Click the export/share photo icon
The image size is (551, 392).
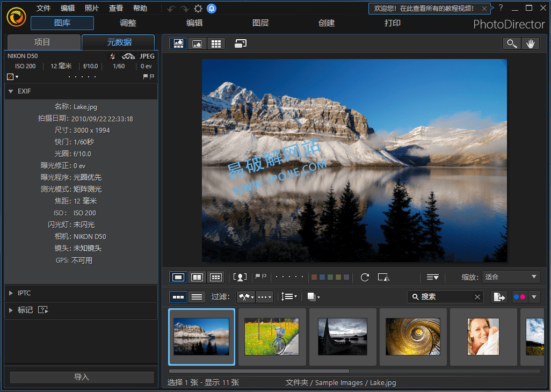499,297
